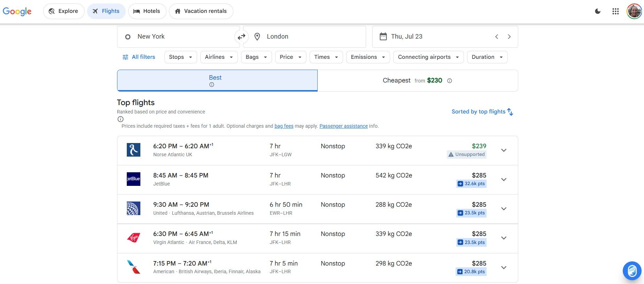Screen dimensions: 644x284
Task: Expand the Virgin Atlantic flight details
Action: point(504,238)
